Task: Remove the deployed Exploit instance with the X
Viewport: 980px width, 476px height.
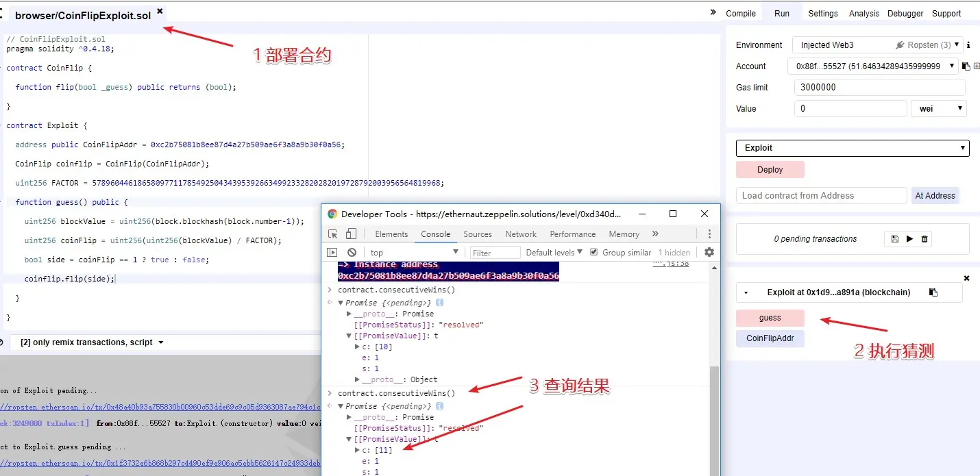Action: 967,278
